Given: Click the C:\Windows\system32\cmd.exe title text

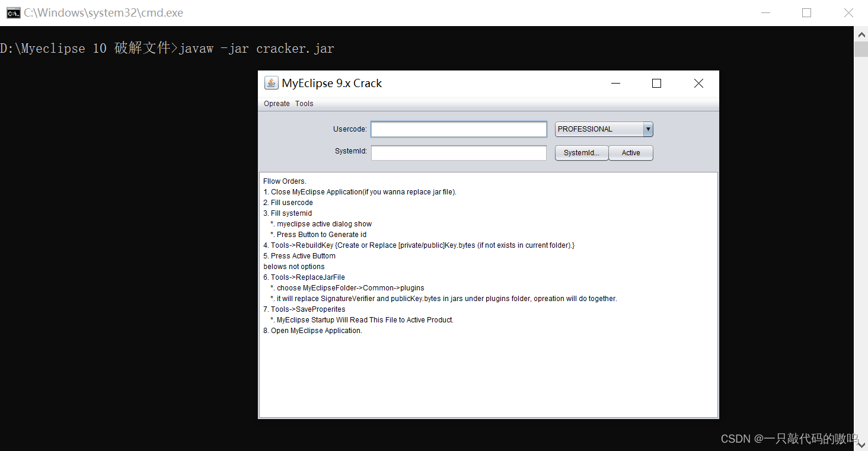Looking at the screenshot, I should point(104,13).
